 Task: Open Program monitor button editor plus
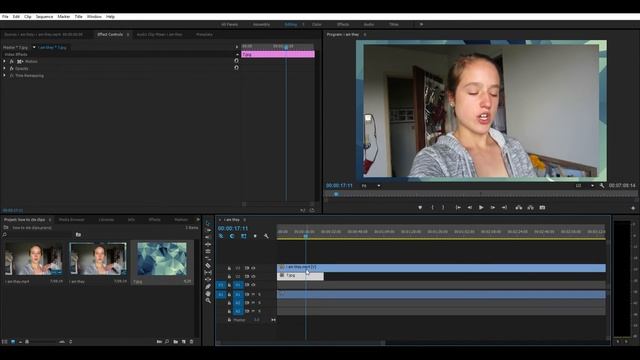coord(633,208)
